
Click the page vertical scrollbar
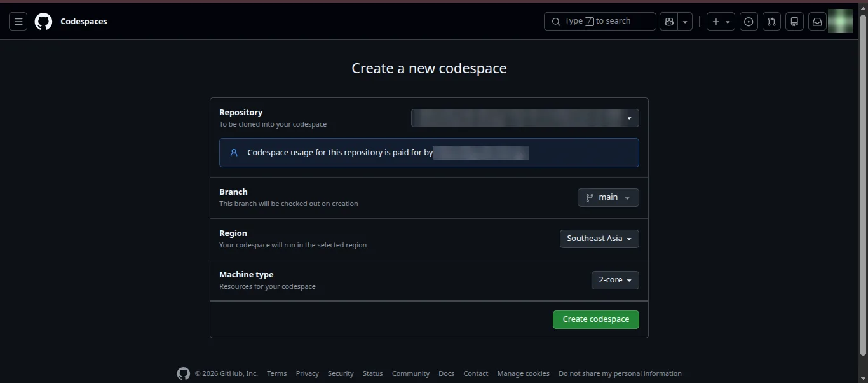(863, 185)
